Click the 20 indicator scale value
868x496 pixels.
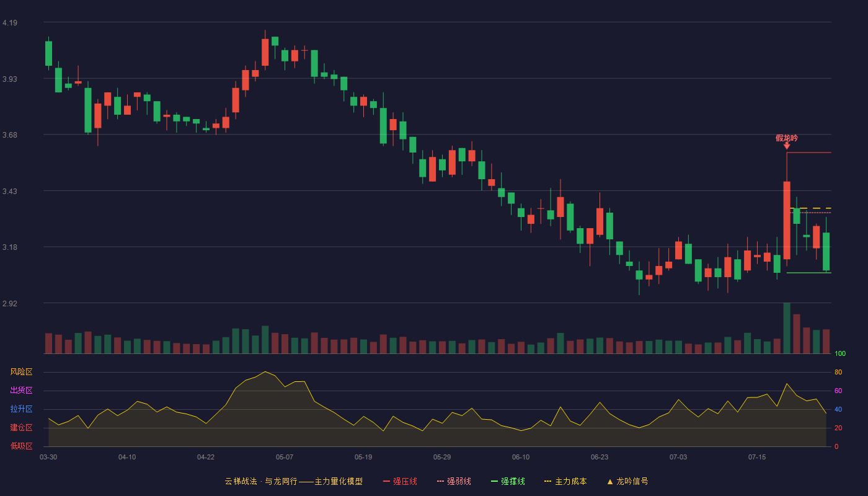(x=838, y=428)
